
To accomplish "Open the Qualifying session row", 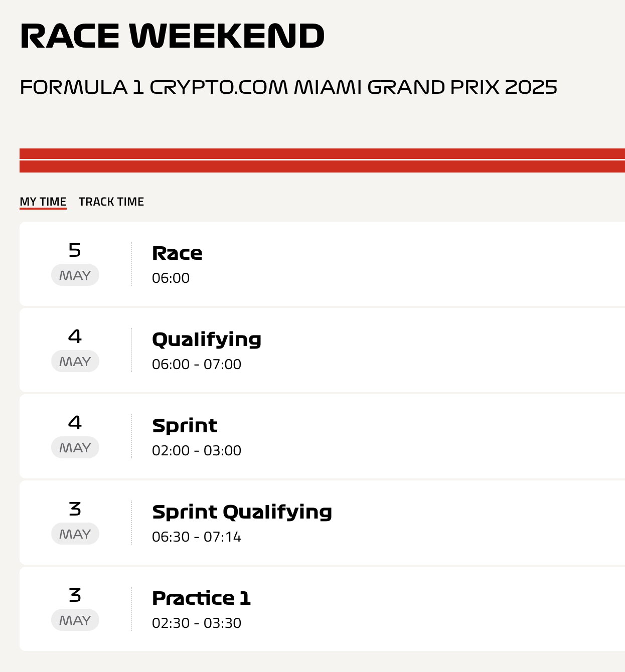I will [x=322, y=350].
